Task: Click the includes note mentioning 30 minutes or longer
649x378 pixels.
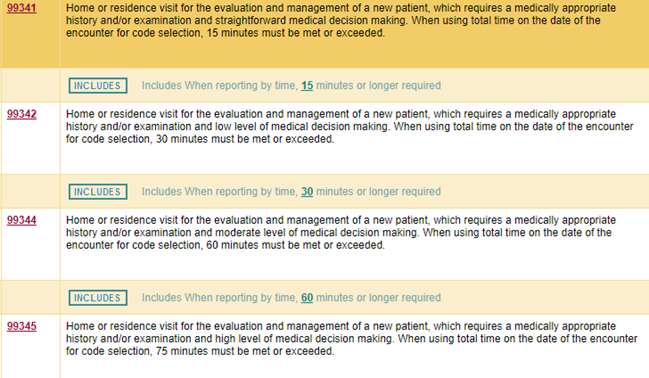Action: [291, 192]
